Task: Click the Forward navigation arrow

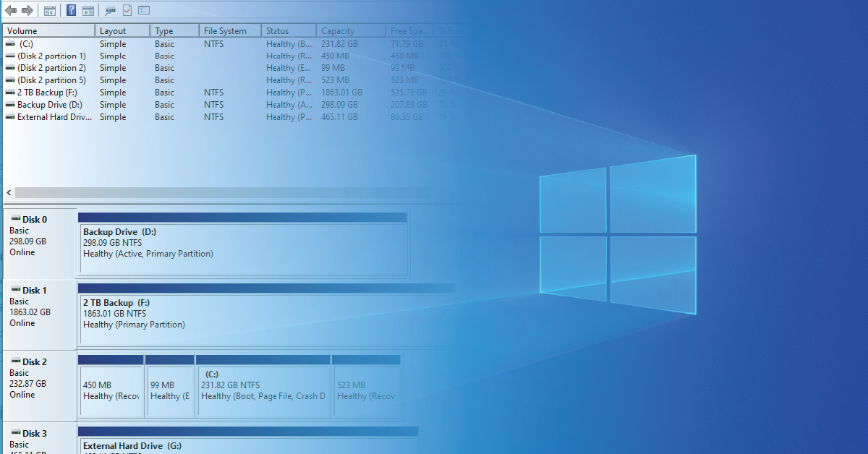Action: [27, 9]
